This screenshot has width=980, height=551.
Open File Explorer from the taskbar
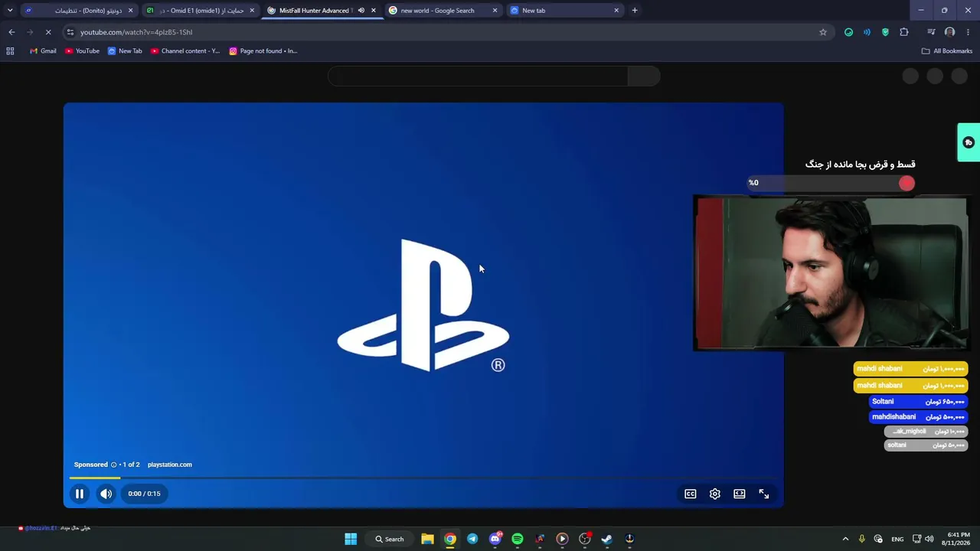(x=427, y=539)
